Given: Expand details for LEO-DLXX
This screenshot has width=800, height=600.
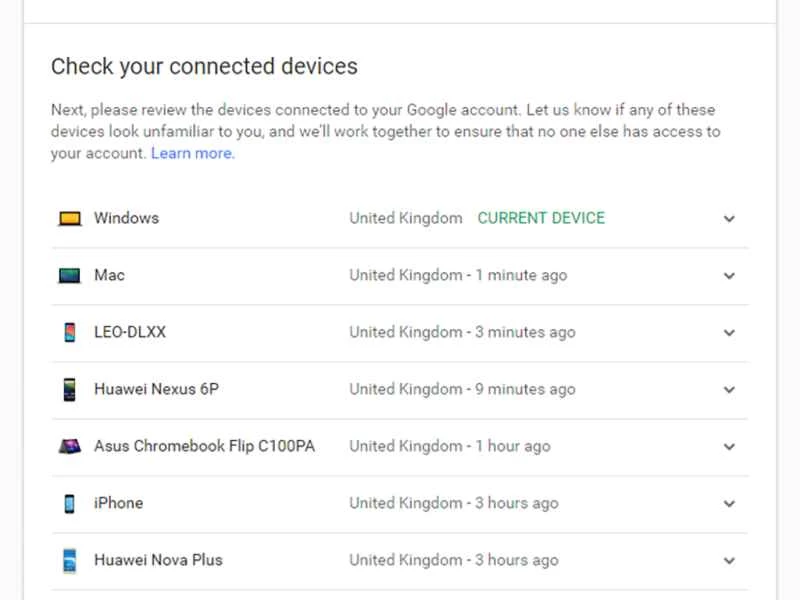Looking at the screenshot, I should pos(730,331).
